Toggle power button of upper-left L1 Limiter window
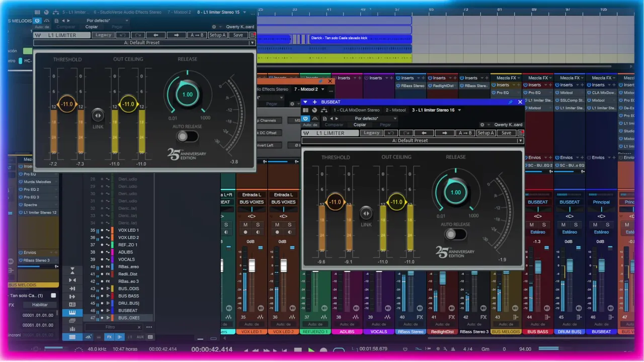 click(37, 21)
